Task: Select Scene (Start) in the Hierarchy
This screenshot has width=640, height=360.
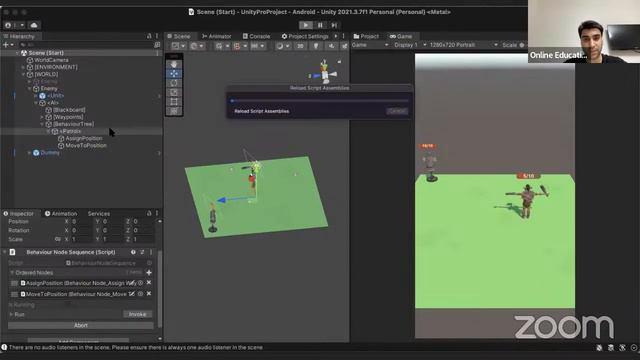Action: 46,53
